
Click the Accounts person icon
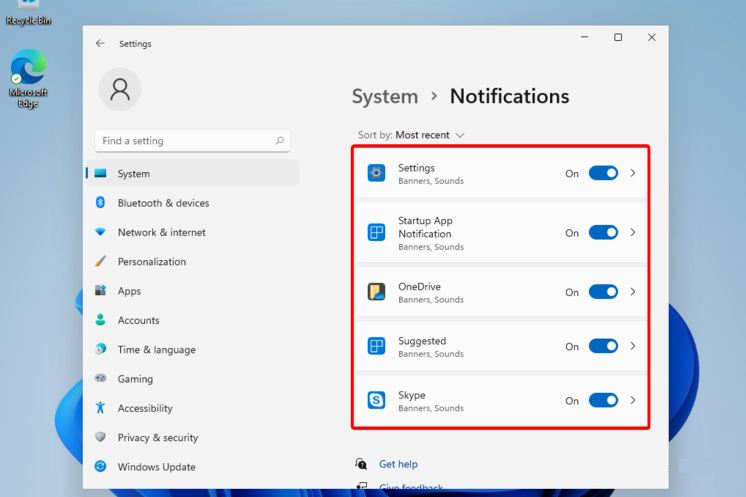coord(100,320)
